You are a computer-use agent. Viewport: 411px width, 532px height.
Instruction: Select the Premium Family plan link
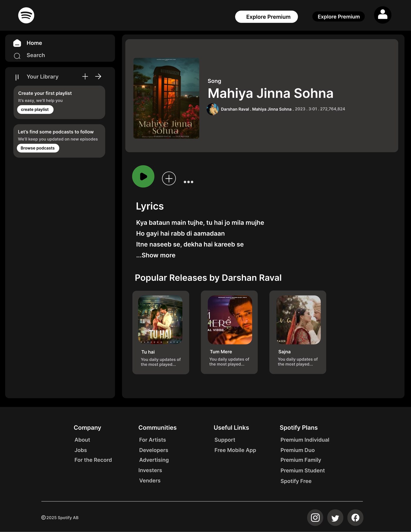coord(301,460)
